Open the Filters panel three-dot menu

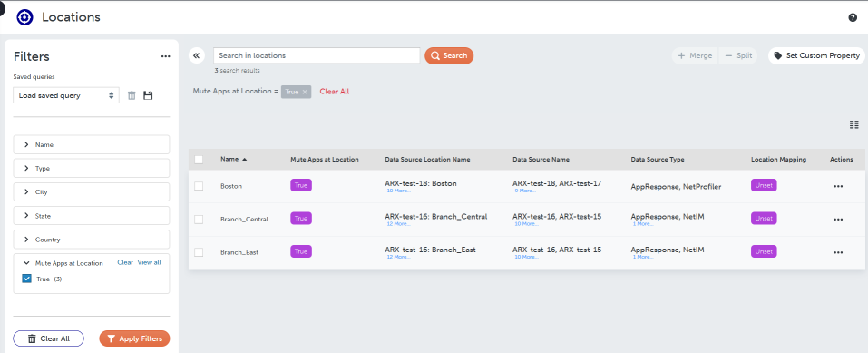coord(165,56)
